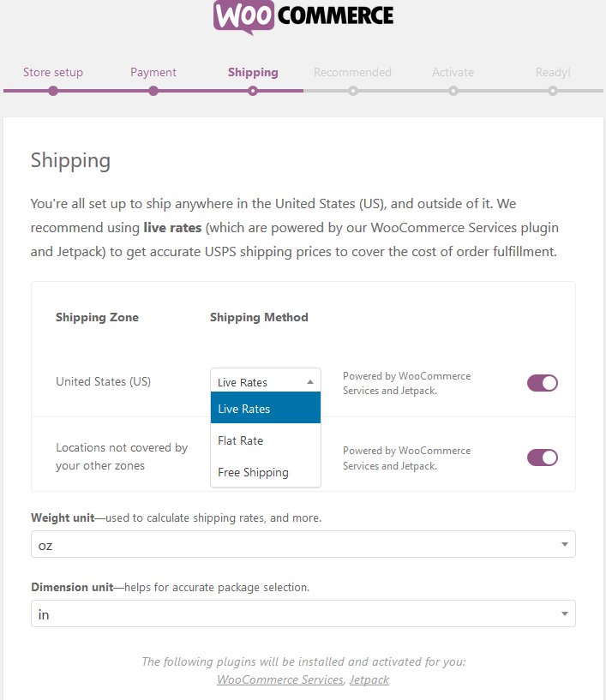The width and height of the screenshot is (606, 700).
Task: Click the Recommended step circle marker
Action: [352, 89]
